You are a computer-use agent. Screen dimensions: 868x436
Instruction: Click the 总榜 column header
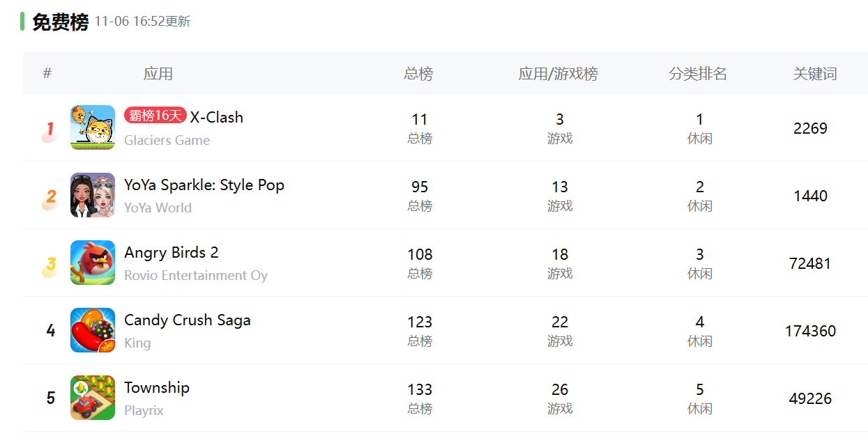pyautogui.click(x=418, y=73)
